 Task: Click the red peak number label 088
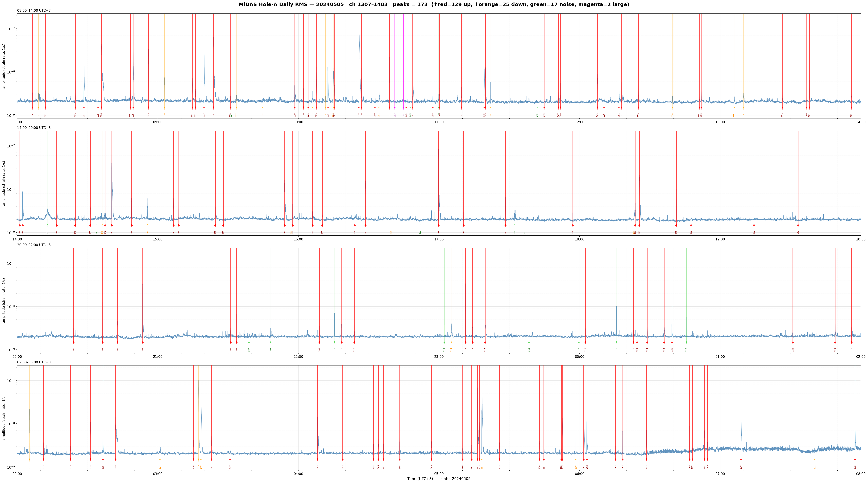click(x=439, y=232)
